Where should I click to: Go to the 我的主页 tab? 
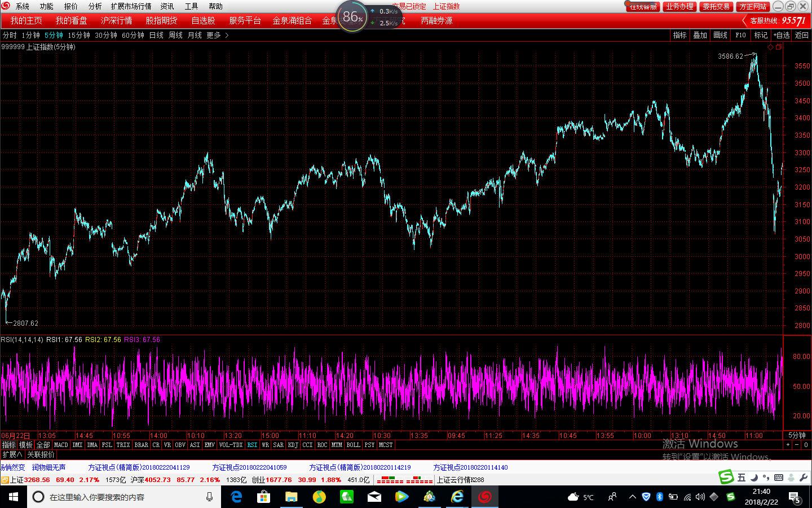click(x=26, y=20)
